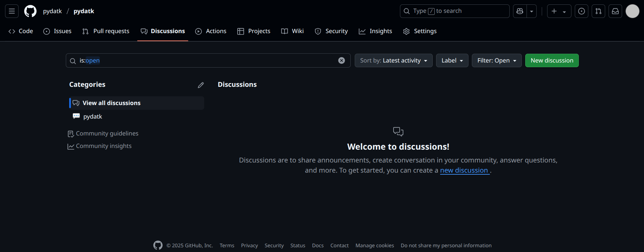The height and width of the screenshot is (252, 644).
Task: Open the issues icon in header
Action: [x=582, y=11]
